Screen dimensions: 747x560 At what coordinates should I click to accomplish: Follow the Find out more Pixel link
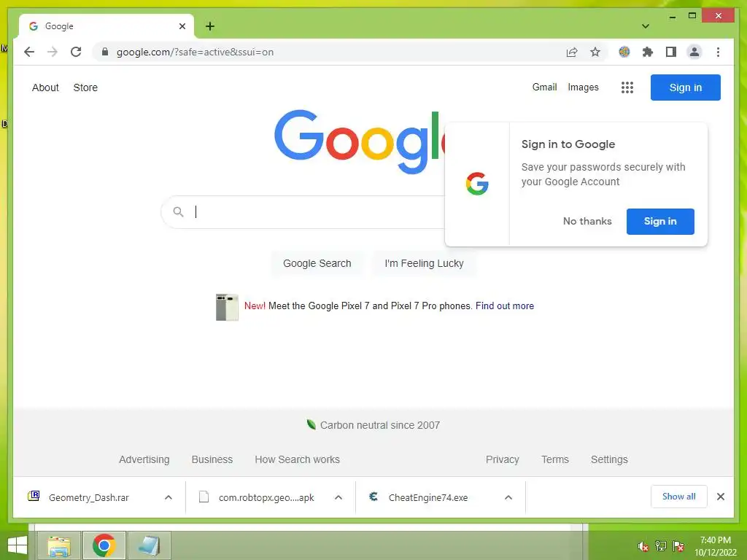(x=505, y=306)
